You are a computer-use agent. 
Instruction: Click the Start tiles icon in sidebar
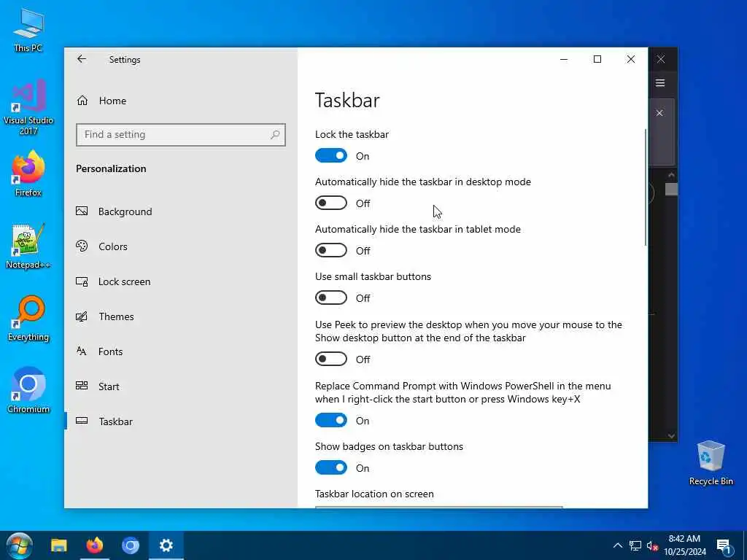coord(82,386)
